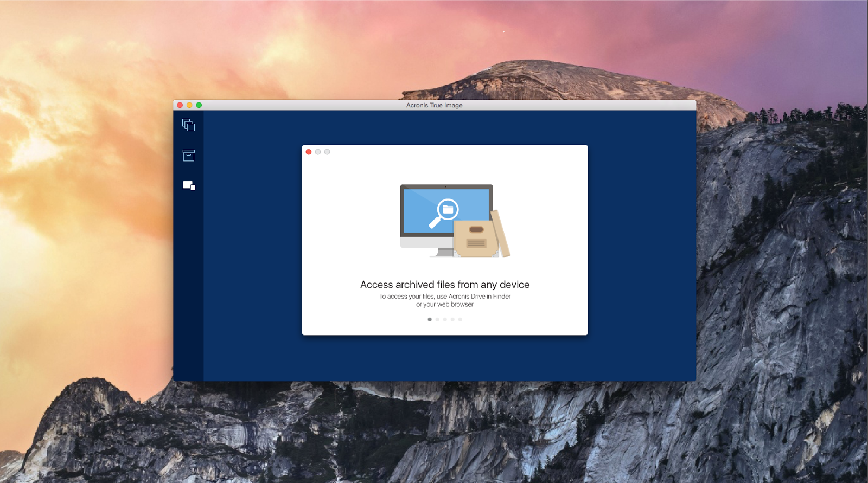868x483 pixels.
Task: Close the white welcome dialog
Action: (309, 152)
